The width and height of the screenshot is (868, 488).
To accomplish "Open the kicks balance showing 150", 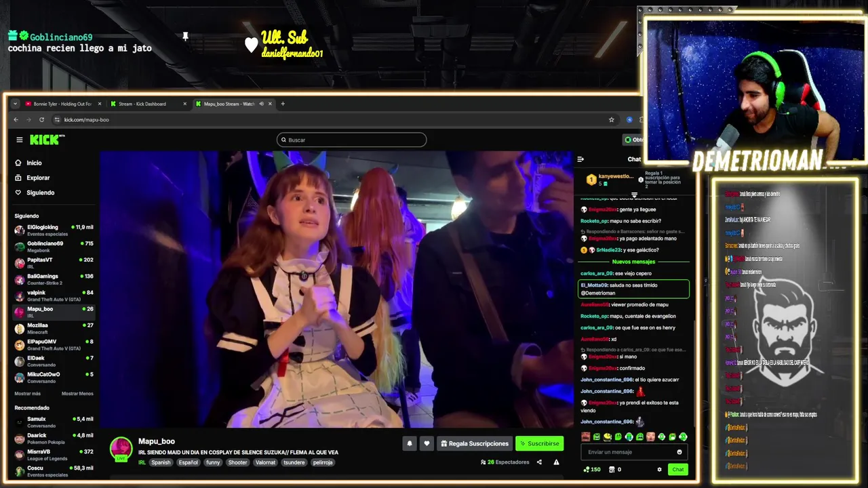I will point(592,469).
